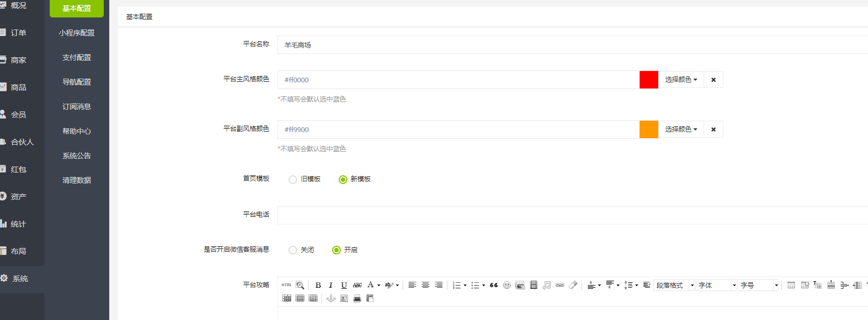Open the 选择颜色 dropdown for main style color
868x320 pixels.
click(x=681, y=80)
